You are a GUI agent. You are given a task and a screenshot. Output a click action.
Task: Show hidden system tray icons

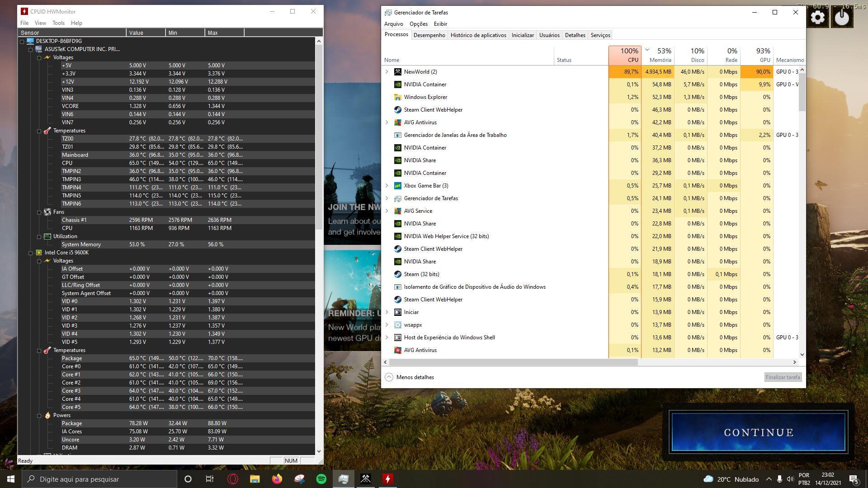(x=769, y=479)
